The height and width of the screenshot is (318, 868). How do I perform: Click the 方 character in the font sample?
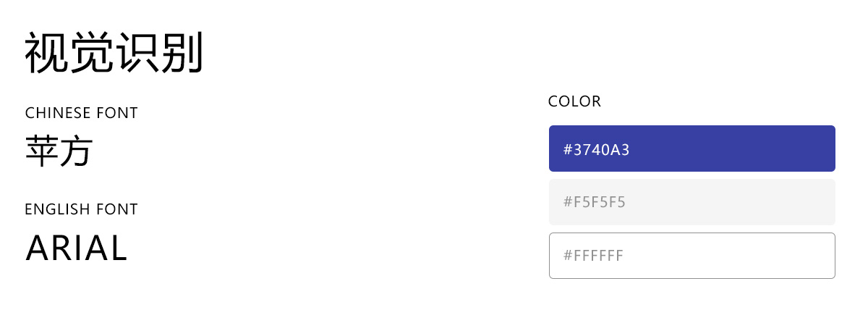coord(76,151)
